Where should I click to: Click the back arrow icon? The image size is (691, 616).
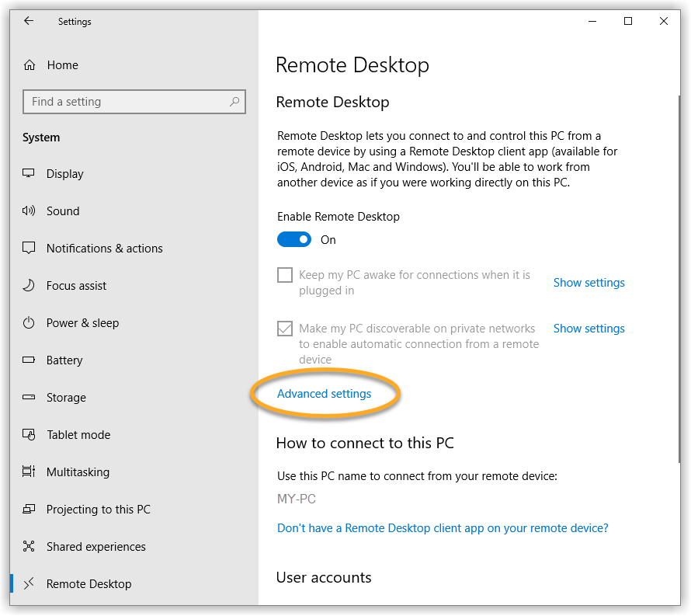pos(29,21)
